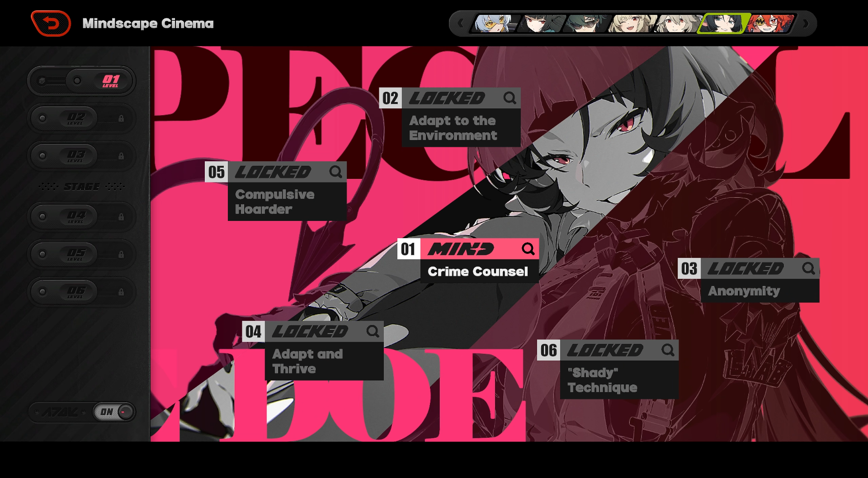
Task: Select the second black-haired agent portrait
Action: click(x=541, y=23)
